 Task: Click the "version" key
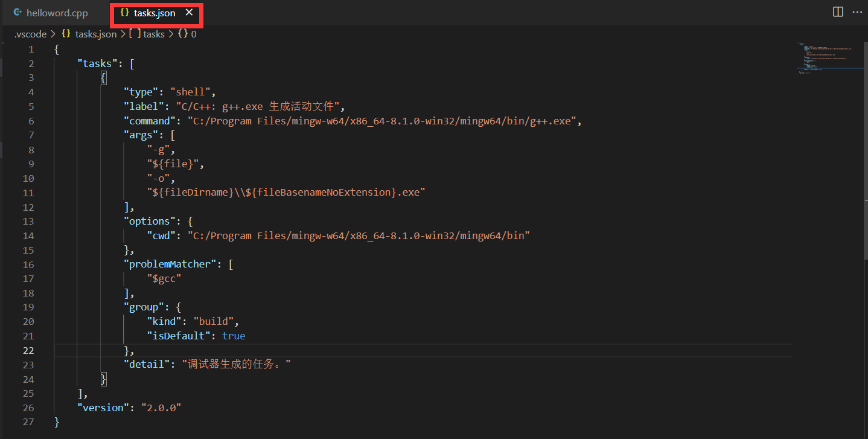click(x=103, y=408)
